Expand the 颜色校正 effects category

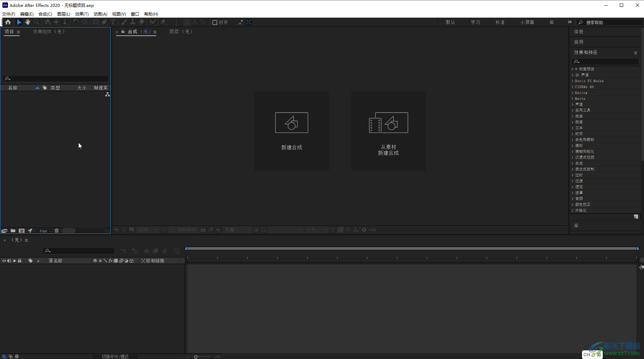point(572,204)
